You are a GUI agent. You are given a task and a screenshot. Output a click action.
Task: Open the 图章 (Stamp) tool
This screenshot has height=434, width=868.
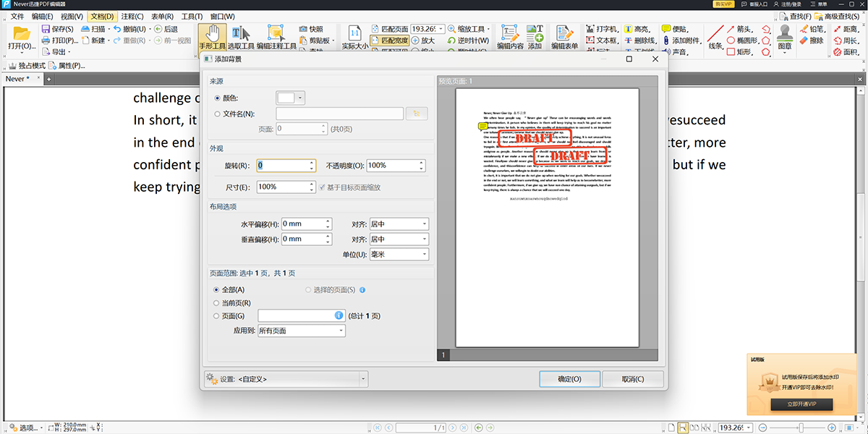click(x=784, y=38)
